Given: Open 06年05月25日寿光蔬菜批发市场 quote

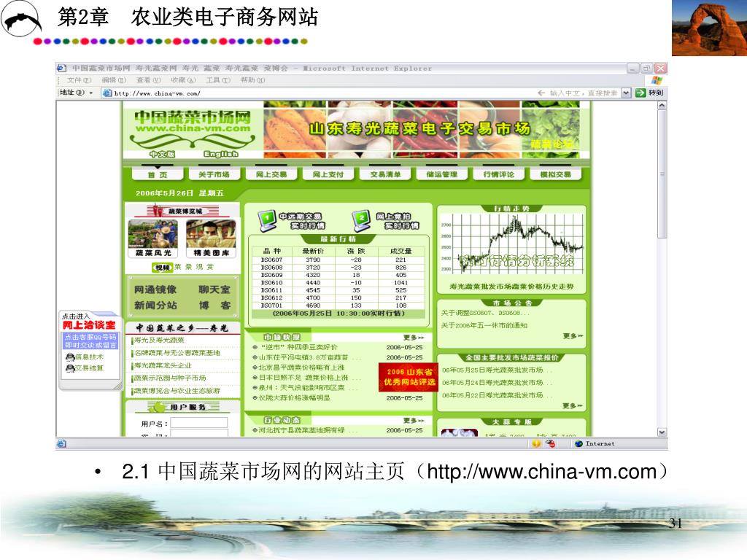Looking at the screenshot, I should click(x=497, y=370).
